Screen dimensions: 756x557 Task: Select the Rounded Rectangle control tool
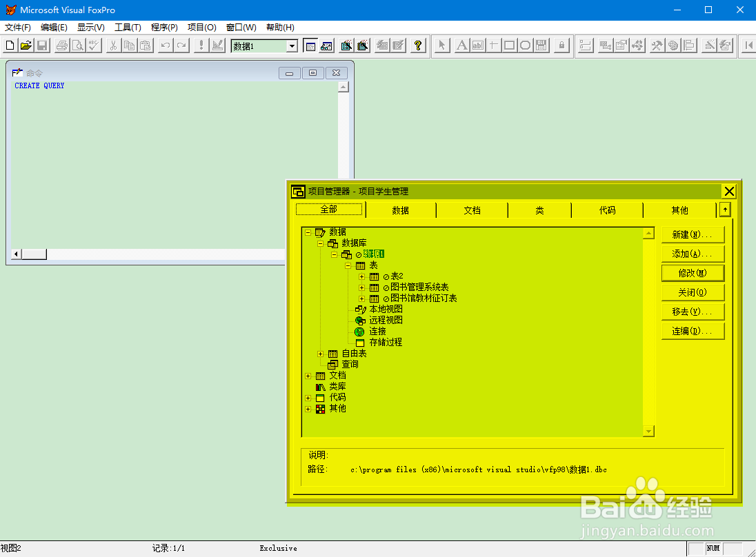(x=525, y=45)
